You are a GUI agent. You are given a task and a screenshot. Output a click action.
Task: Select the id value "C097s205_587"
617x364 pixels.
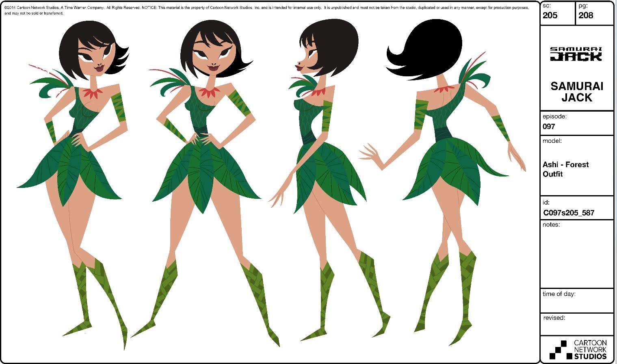pos(569,213)
